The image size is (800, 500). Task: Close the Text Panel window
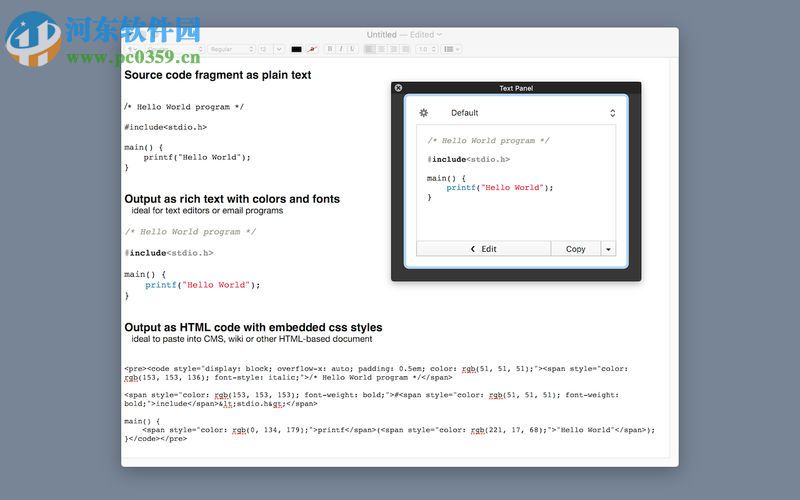pyautogui.click(x=398, y=88)
